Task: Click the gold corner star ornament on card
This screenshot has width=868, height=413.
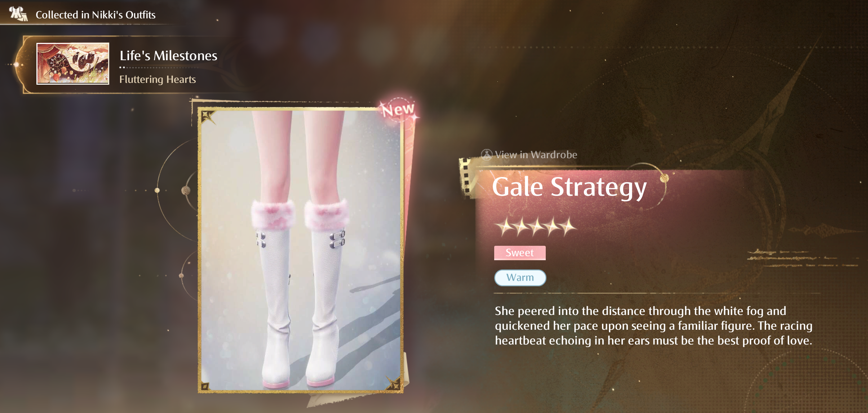Action: (208, 117)
